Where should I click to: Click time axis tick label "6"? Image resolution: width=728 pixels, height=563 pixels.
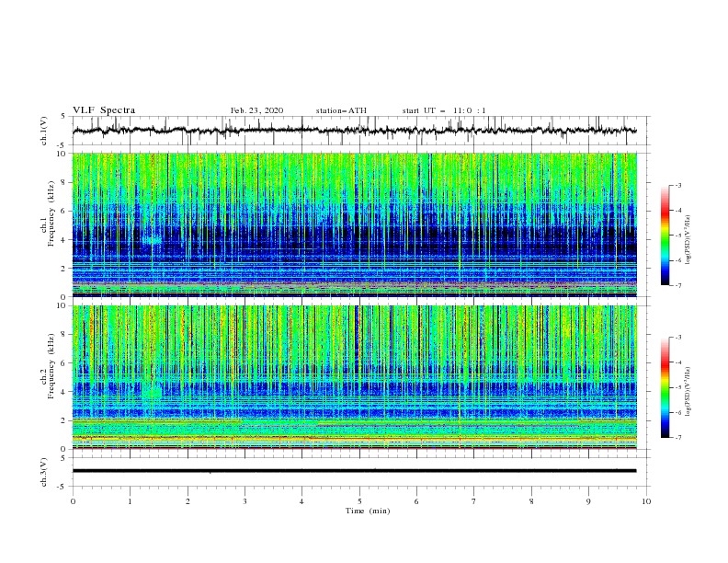pos(416,501)
